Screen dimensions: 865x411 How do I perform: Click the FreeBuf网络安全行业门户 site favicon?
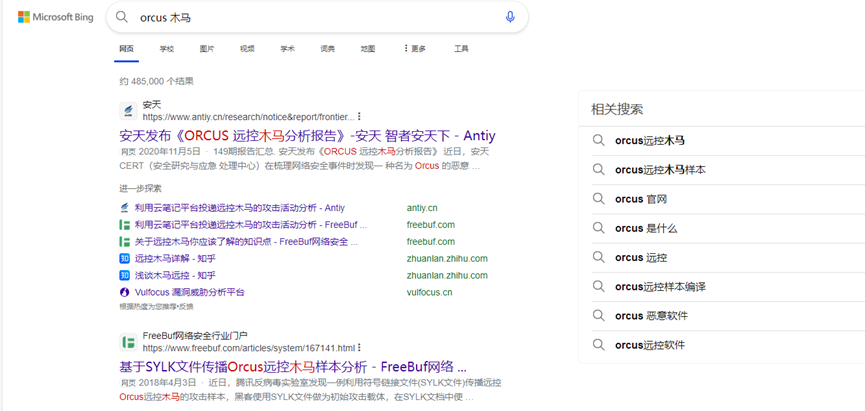click(128, 342)
